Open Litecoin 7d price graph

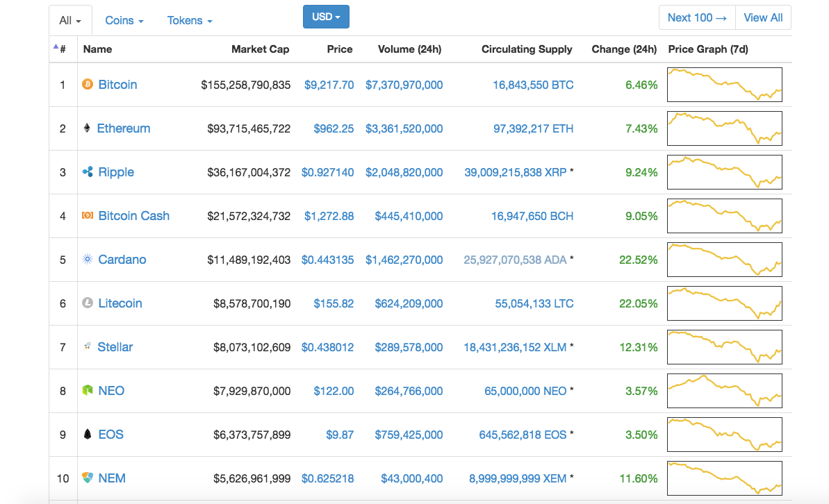click(724, 303)
